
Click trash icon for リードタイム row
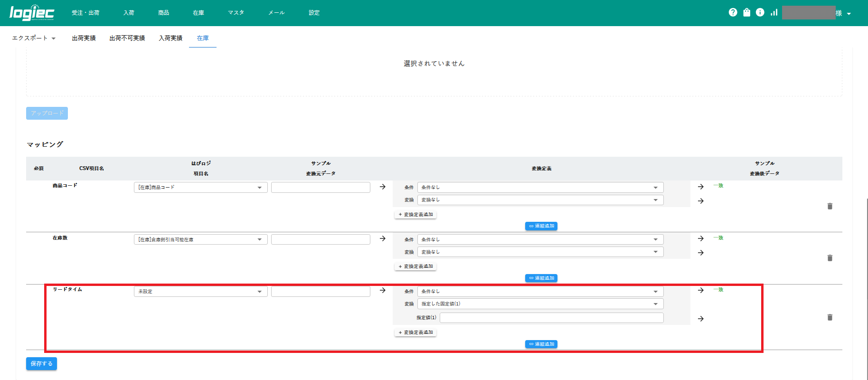click(x=830, y=317)
